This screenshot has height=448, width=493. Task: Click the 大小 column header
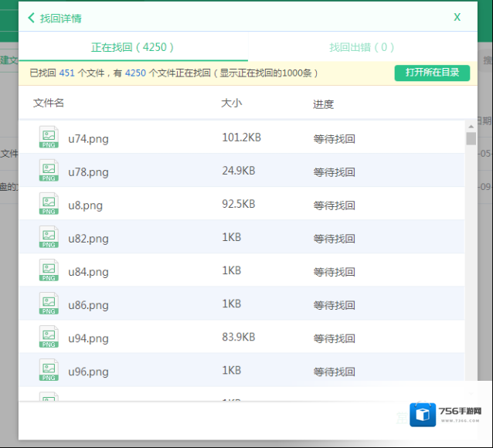(231, 103)
